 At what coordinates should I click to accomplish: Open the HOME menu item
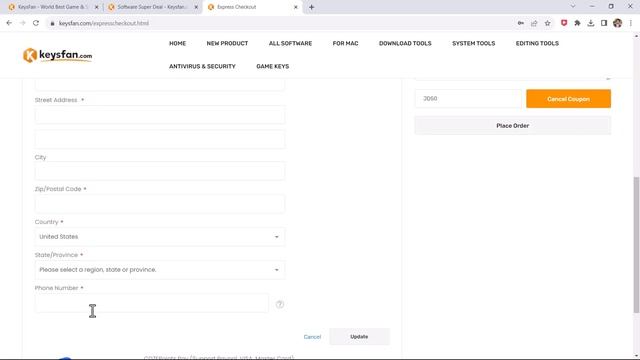(x=178, y=43)
